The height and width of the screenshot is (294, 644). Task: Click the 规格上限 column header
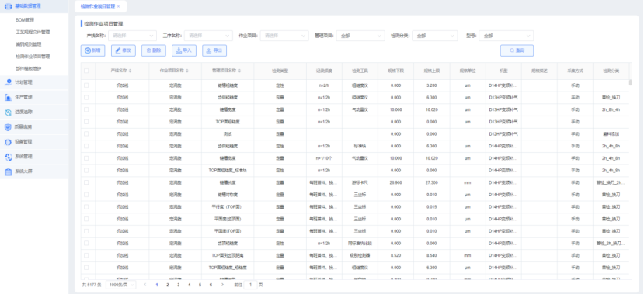(x=432, y=71)
